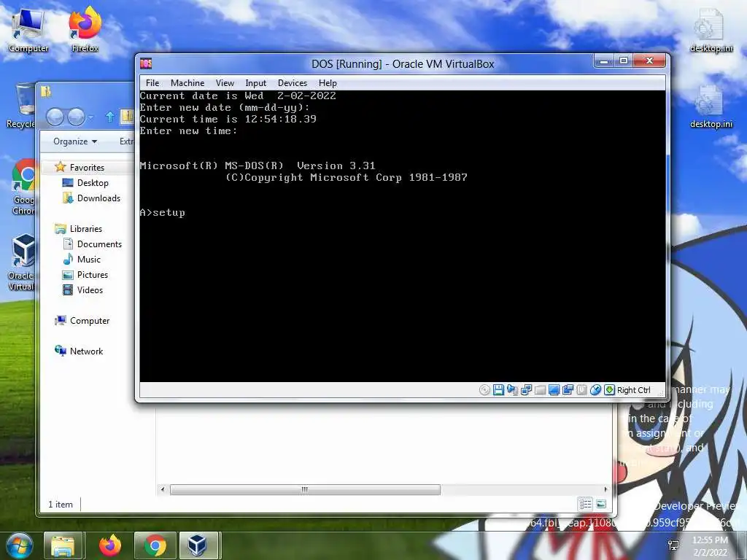Click the shared folders status icon
This screenshot has width=747, height=560.
(x=540, y=390)
